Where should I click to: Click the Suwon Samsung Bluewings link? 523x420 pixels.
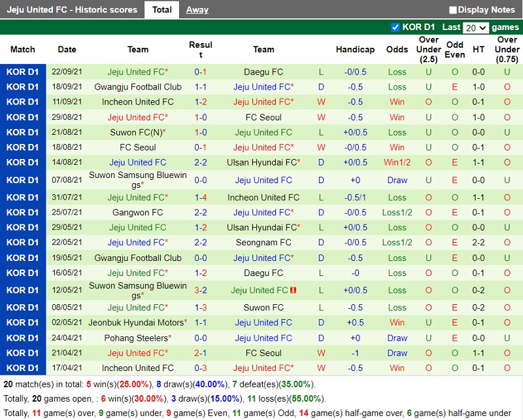(137, 176)
